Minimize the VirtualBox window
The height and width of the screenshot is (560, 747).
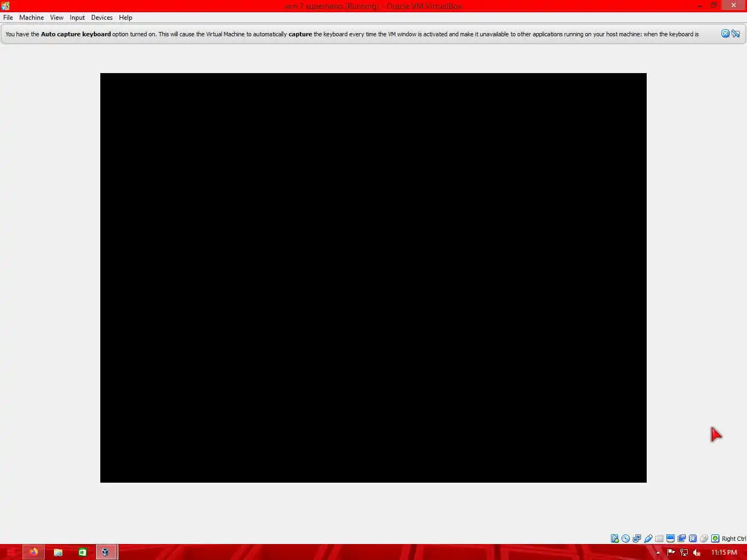click(x=700, y=5)
